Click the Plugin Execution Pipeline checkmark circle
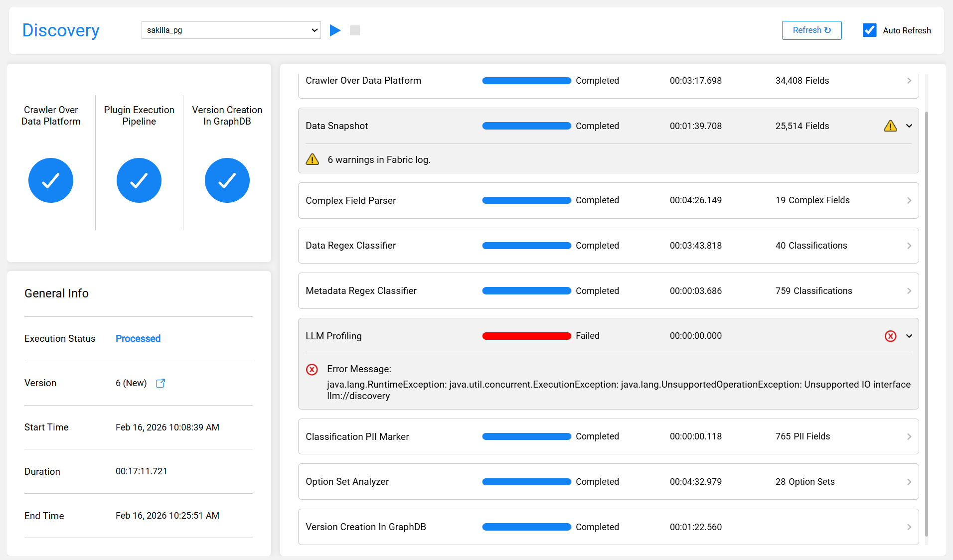This screenshot has width=953, height=560. click(139, 180)
